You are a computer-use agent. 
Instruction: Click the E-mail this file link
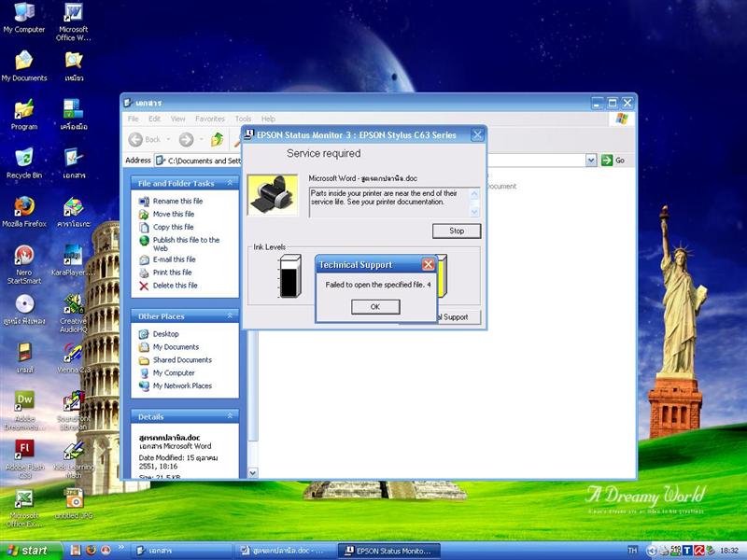tap(175, 259)
